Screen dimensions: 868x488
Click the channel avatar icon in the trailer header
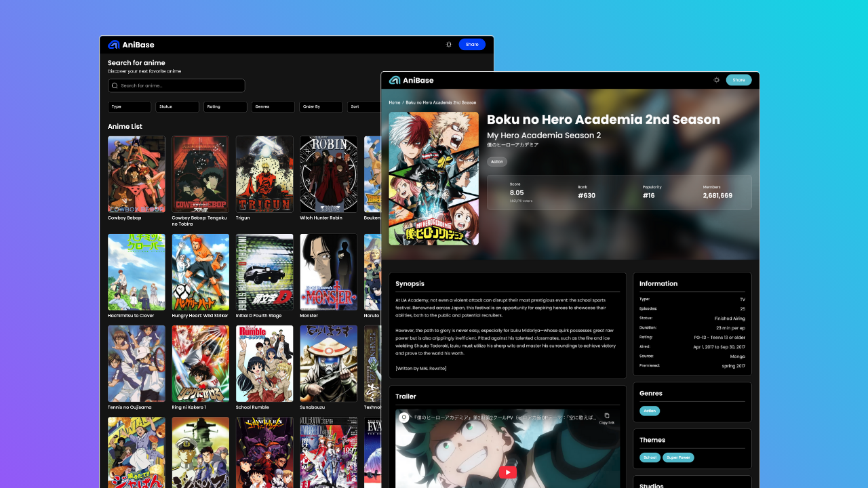click(x=403, y=418)
